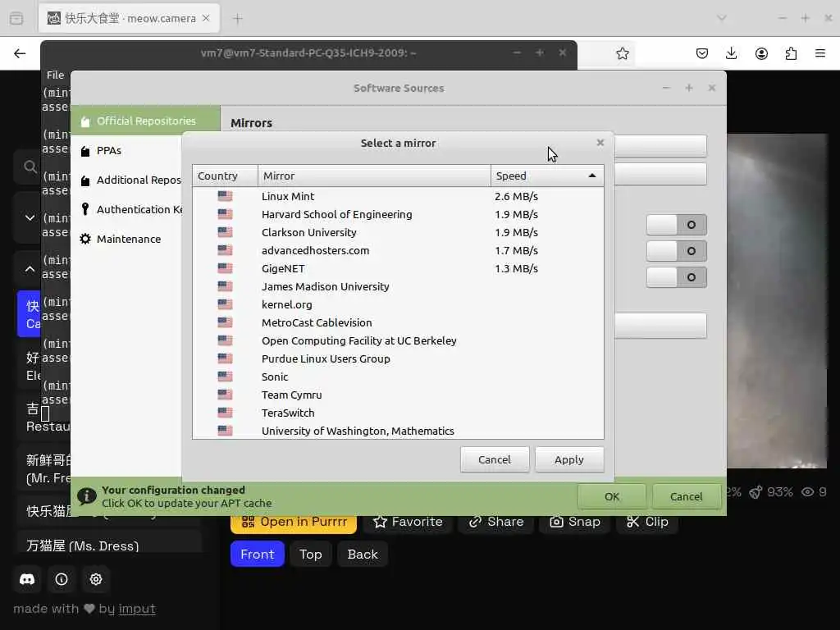Open browser downloads panel
The height and width of the screenshot is (630, 840).
coord(731,53)
